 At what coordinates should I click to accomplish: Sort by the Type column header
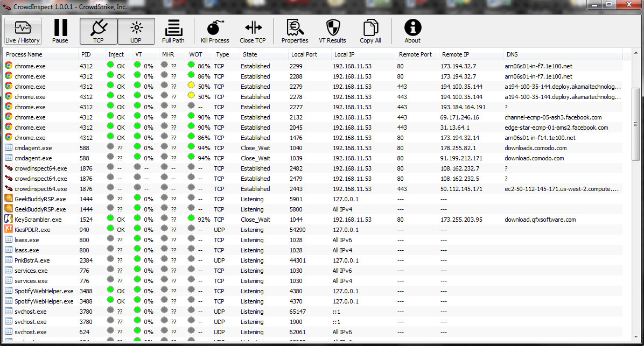point(226,54)
